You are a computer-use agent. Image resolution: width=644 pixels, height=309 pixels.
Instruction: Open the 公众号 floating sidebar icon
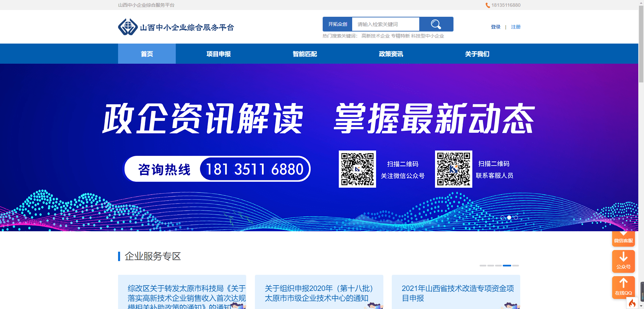[623, 261]
